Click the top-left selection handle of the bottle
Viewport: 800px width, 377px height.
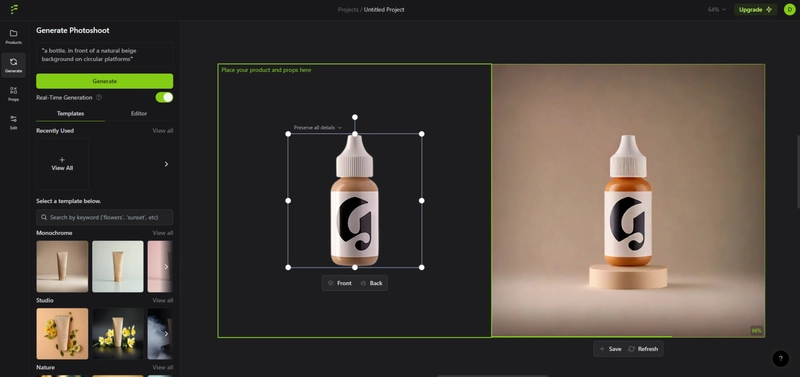pyautogui.click(x=288, y=134)
